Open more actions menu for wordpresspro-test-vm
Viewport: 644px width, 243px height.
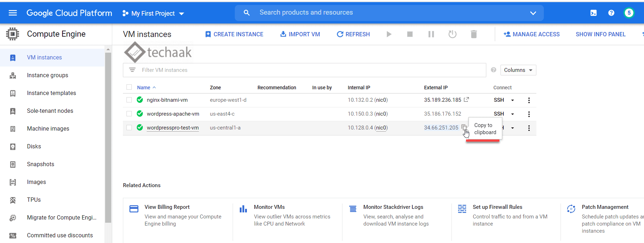click(x=529, y=128)
